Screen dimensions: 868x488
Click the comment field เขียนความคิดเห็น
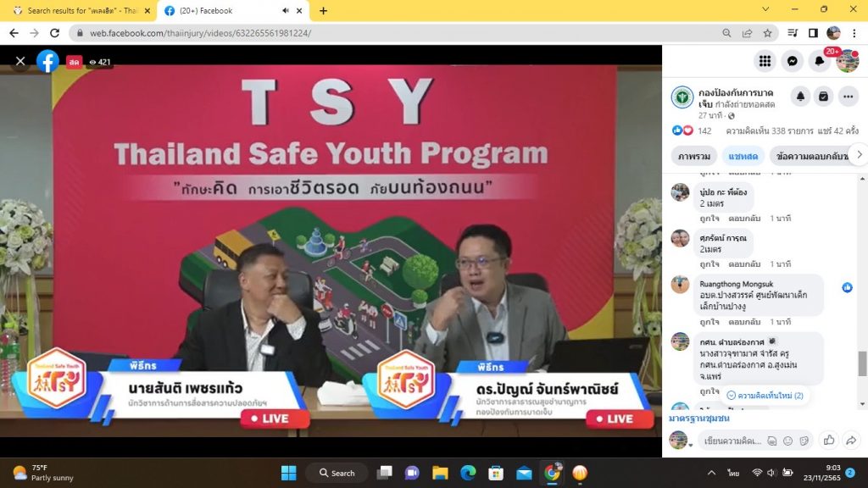tap(732, 441)
